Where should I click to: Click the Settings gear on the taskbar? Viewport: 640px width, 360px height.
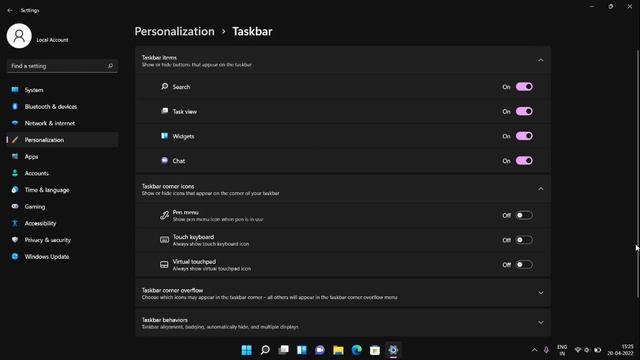(393, 350)
